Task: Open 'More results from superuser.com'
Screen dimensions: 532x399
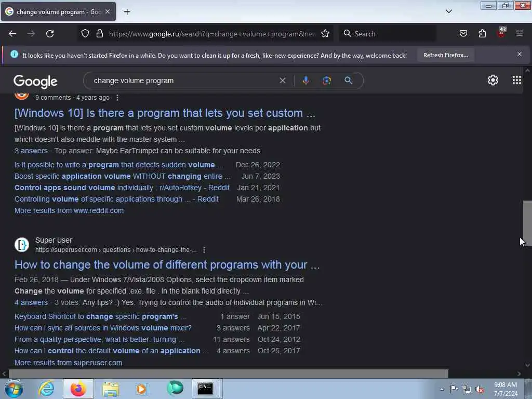Action: [68, 363]
